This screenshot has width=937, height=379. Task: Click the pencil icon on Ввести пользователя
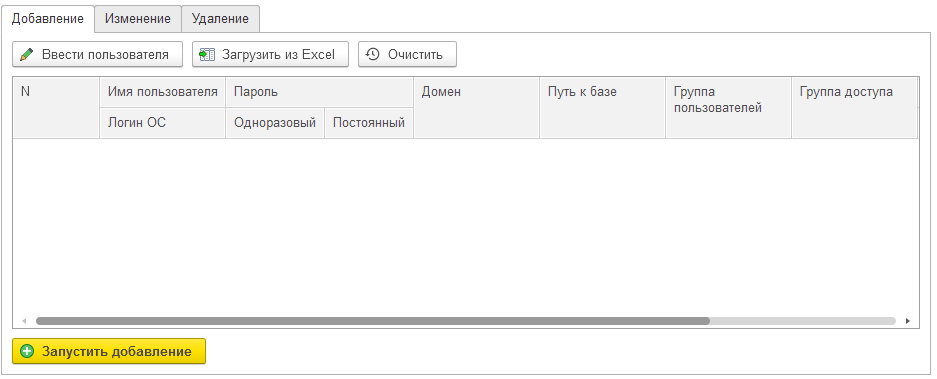click(x=26, y=54)
